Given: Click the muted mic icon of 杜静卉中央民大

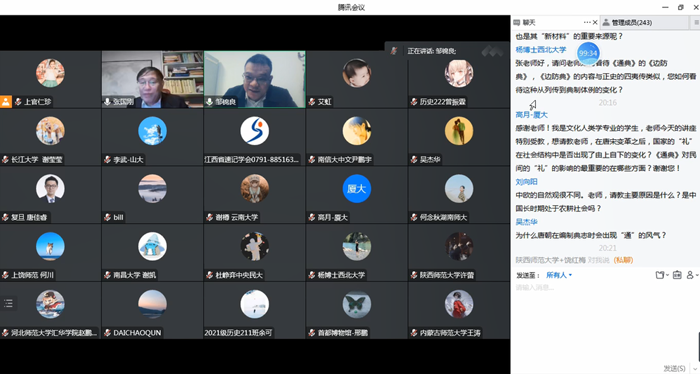Looking at the screenshot, I should pyautogui.click(x=209, y=275).
